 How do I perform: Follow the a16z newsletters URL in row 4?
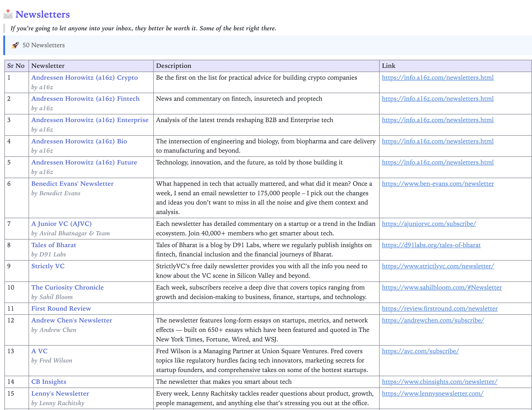click(438, 141)
